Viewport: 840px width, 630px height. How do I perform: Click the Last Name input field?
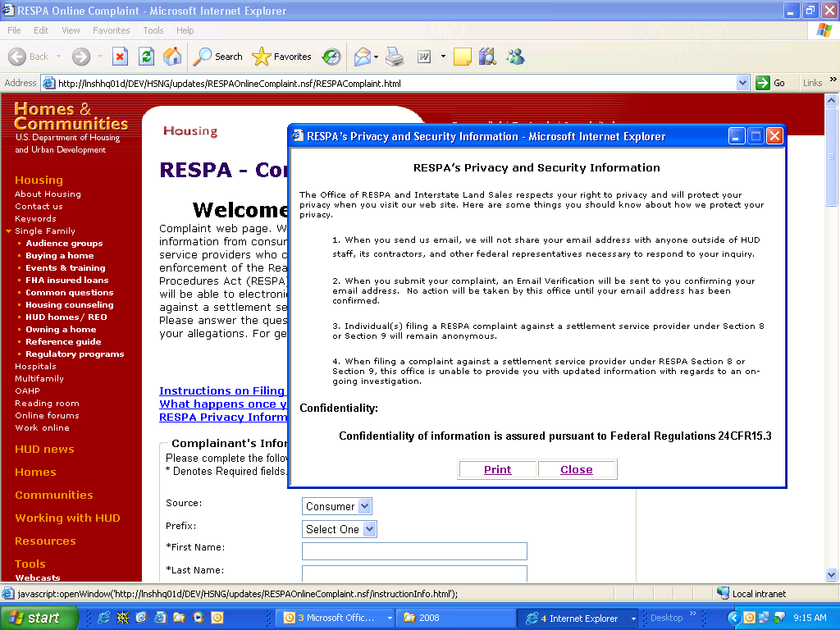[x=414, y=573]
